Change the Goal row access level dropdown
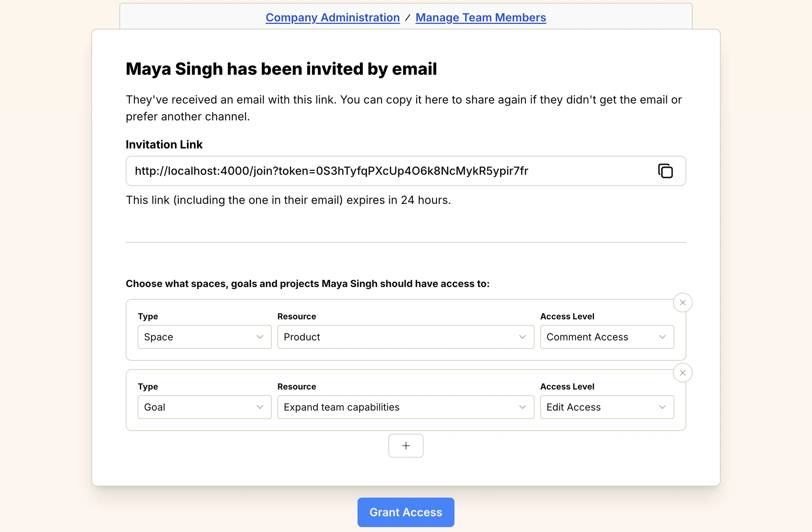Screen dimensions: 812x532 pyautogui.click(x=607, y=407)
